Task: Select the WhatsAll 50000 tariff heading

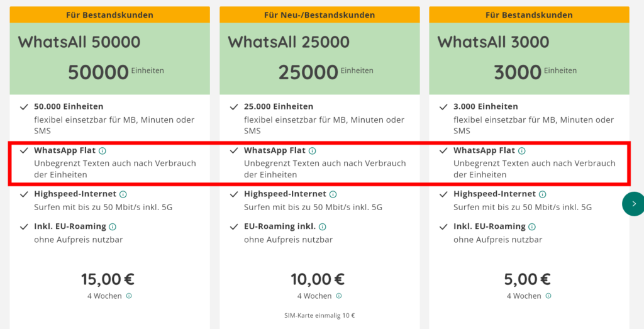Action: point(79,42)
